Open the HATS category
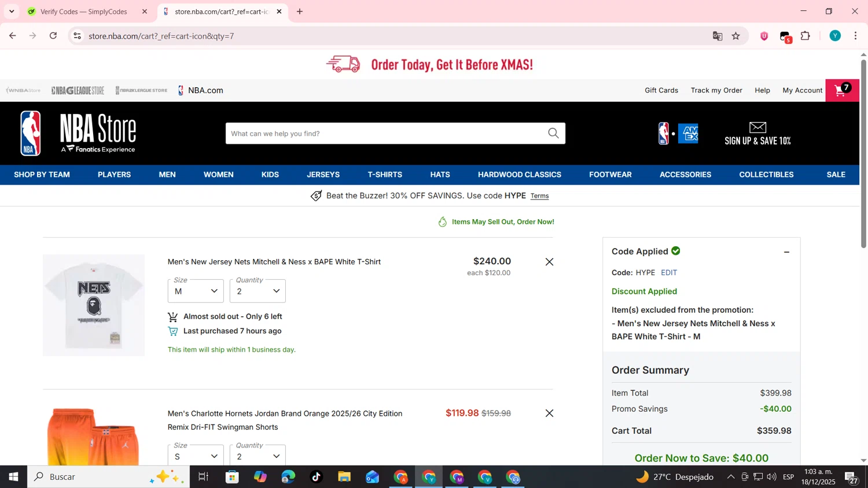Viewport: 868px width, 488px height. 440,175
